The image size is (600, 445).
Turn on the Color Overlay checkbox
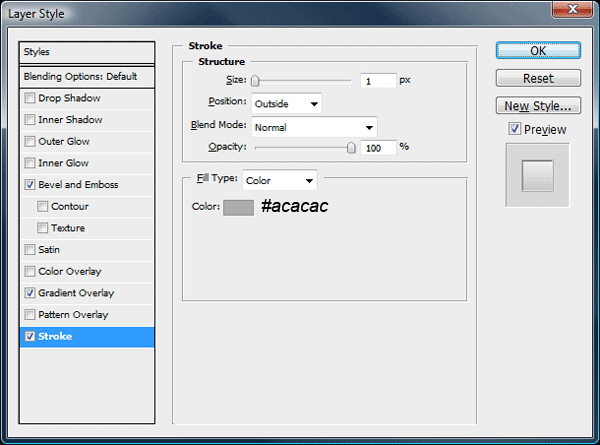click(29, 272)
